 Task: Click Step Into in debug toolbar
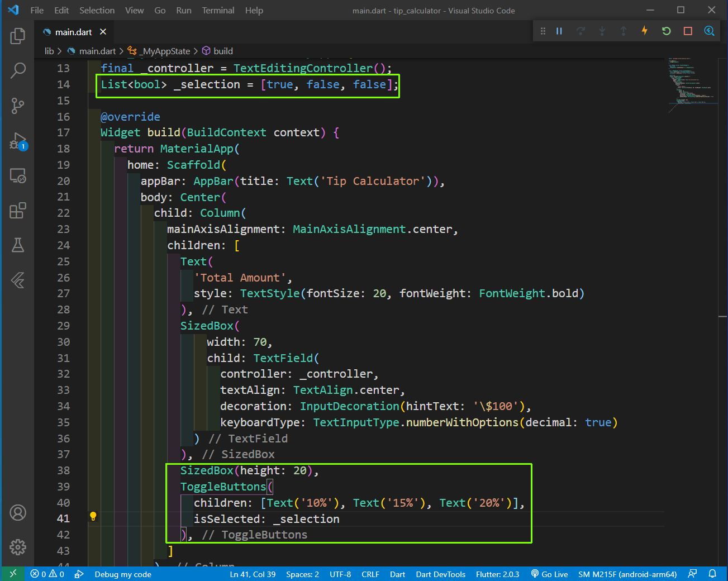click(602, 31)
